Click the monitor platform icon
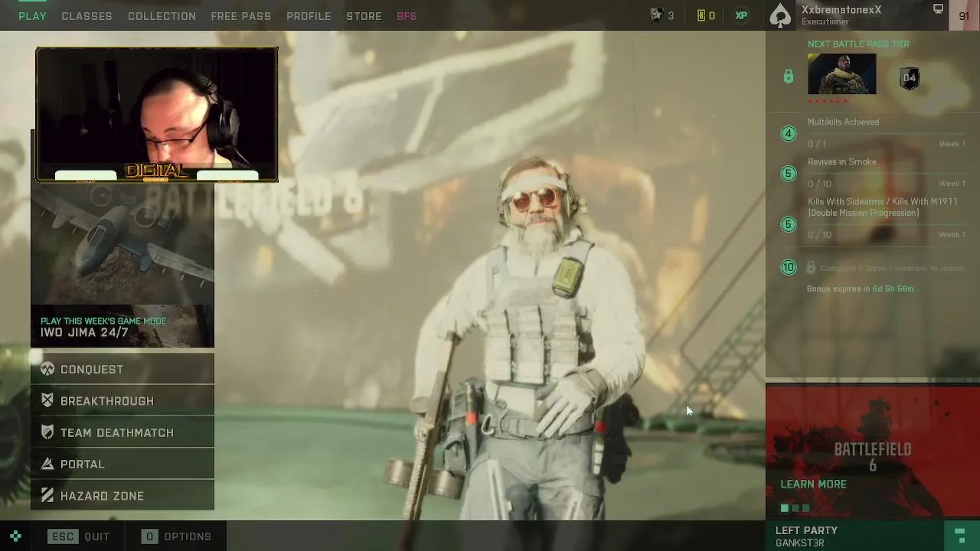This screenshot has height=551, width=980. (938, 9)
